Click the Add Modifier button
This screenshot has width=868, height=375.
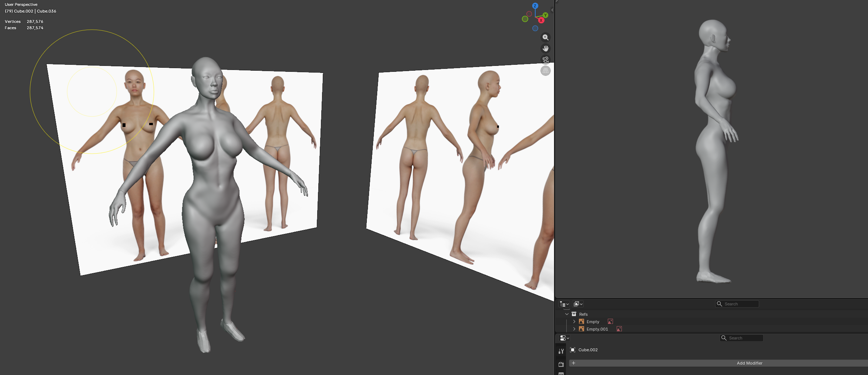point(749,363)
